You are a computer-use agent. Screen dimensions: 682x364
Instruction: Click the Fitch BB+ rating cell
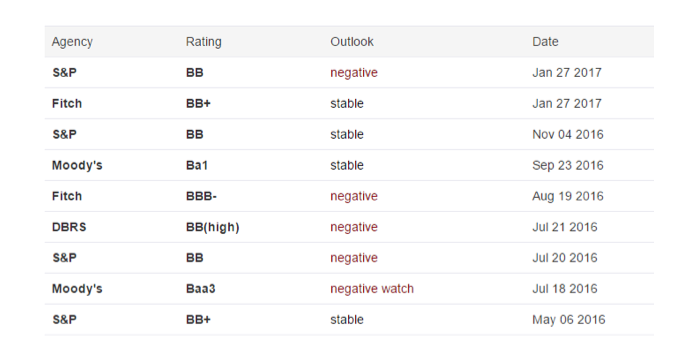click(x=198, y=104)
